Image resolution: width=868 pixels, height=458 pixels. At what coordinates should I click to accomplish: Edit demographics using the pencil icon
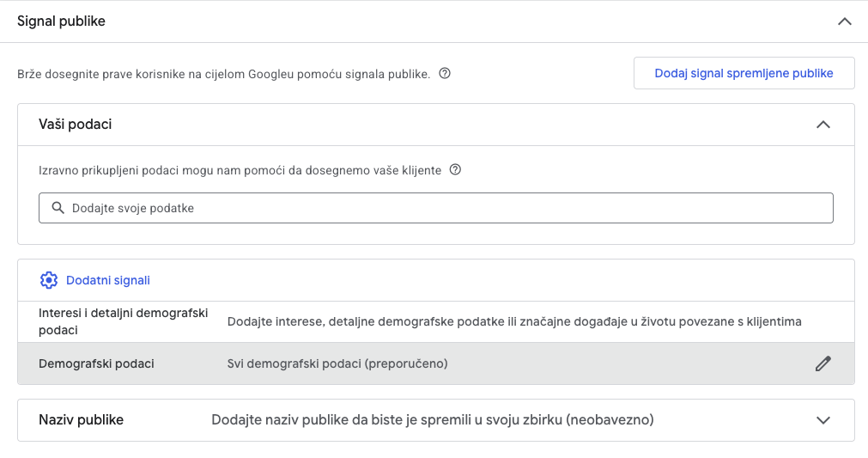click(x=822, y=363)
